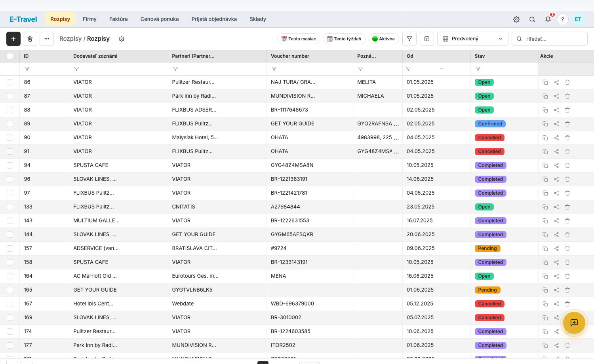
Task: Open the Firmy menu item
Action: click(89, 19)
